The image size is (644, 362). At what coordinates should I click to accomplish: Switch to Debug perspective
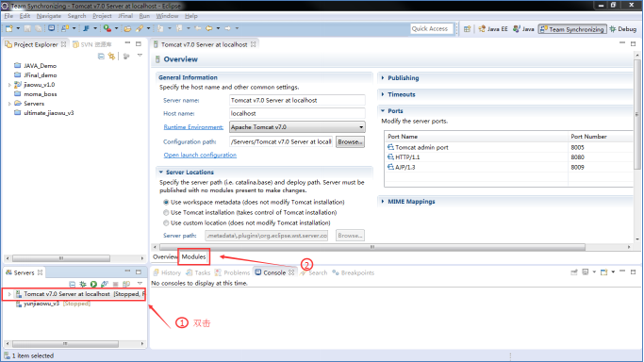(623, 29)
